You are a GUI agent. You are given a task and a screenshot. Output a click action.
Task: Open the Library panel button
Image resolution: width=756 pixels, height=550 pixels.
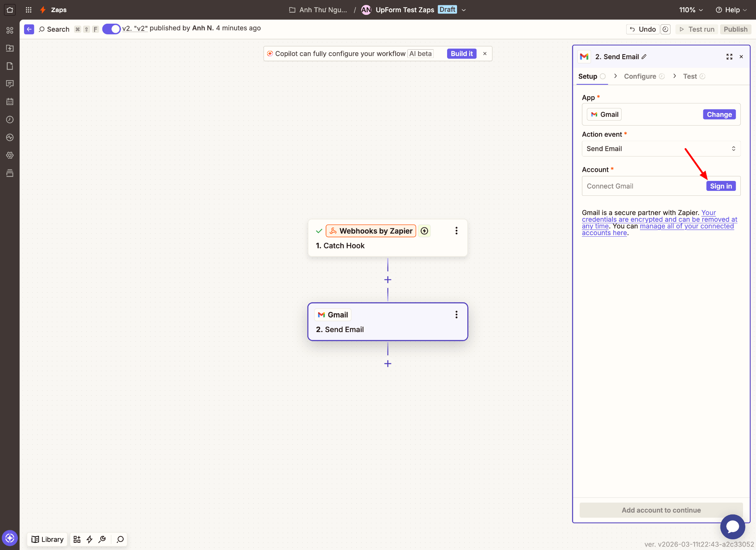47,539
